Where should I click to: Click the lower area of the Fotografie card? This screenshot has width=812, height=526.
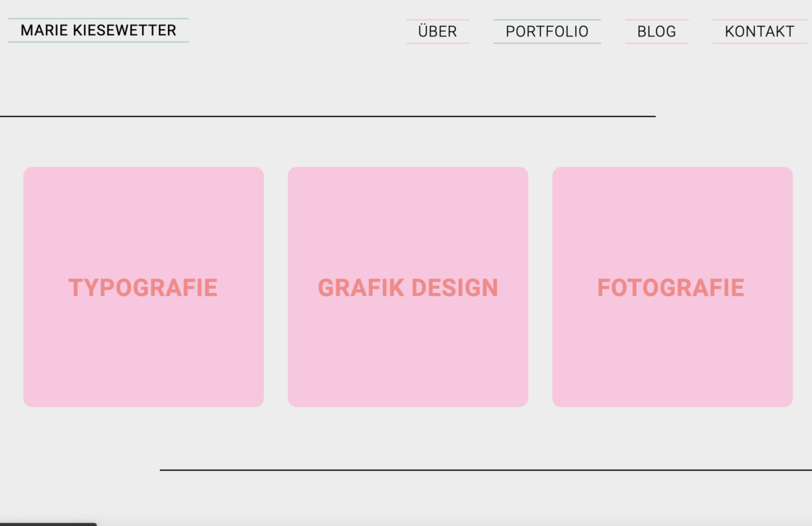point(672,358)
